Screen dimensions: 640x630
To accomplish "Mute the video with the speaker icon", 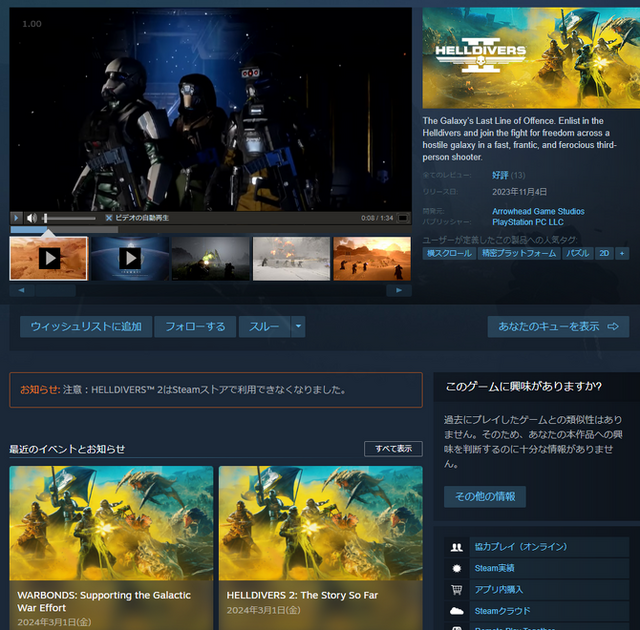I will [x=32, y=218].
